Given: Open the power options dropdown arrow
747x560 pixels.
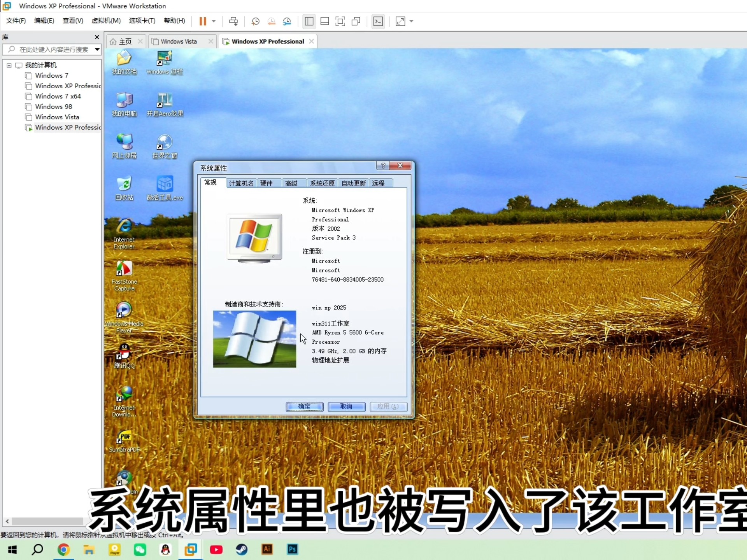Looking at the screenshot, I should [214, 21].
